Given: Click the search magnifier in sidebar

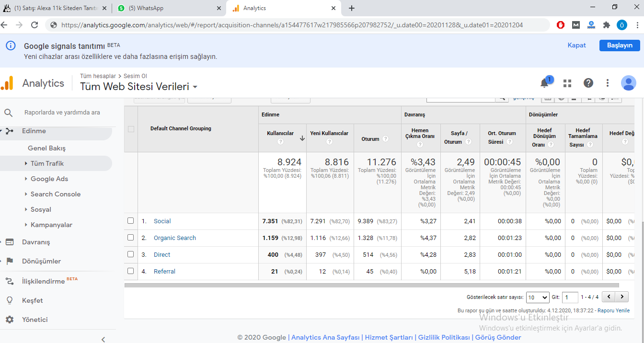Looking at the screenshot, I should (x=9, y=113).
